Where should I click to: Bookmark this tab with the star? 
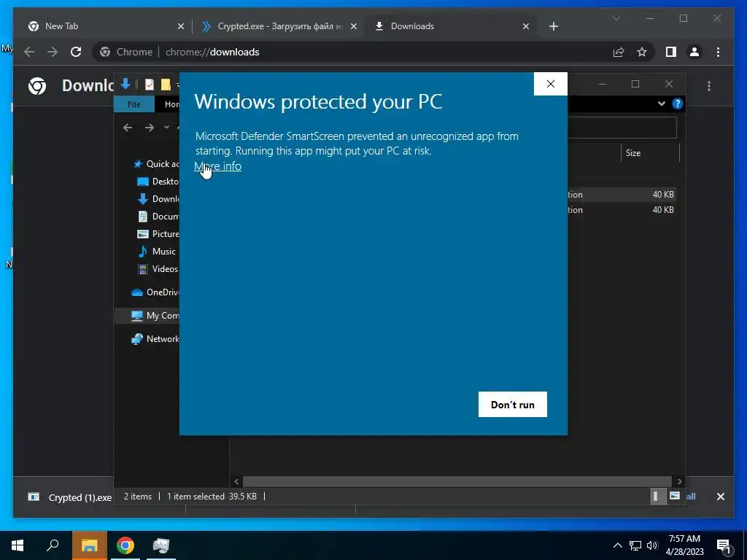point(642,52)
